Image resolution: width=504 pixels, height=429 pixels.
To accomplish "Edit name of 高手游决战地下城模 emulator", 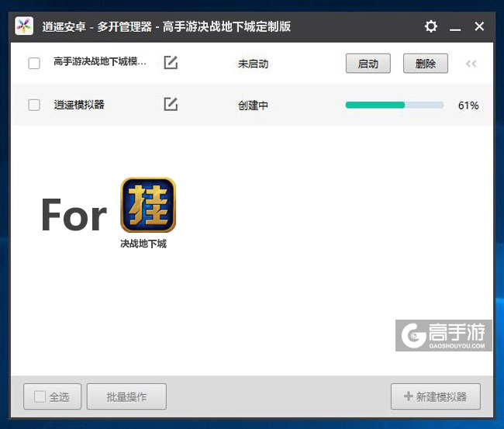I will click(x=171, y=62).
